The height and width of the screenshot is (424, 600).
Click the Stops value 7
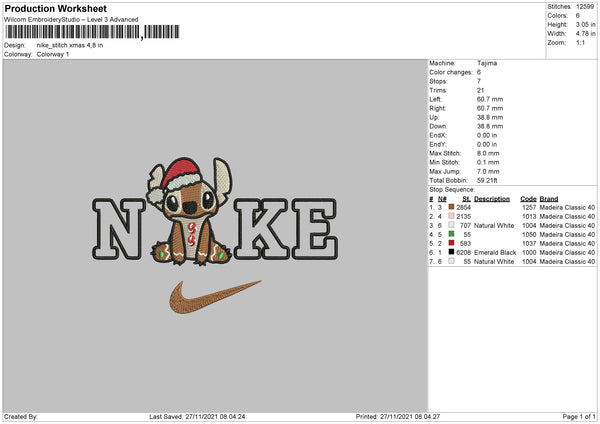pos(479,81)
